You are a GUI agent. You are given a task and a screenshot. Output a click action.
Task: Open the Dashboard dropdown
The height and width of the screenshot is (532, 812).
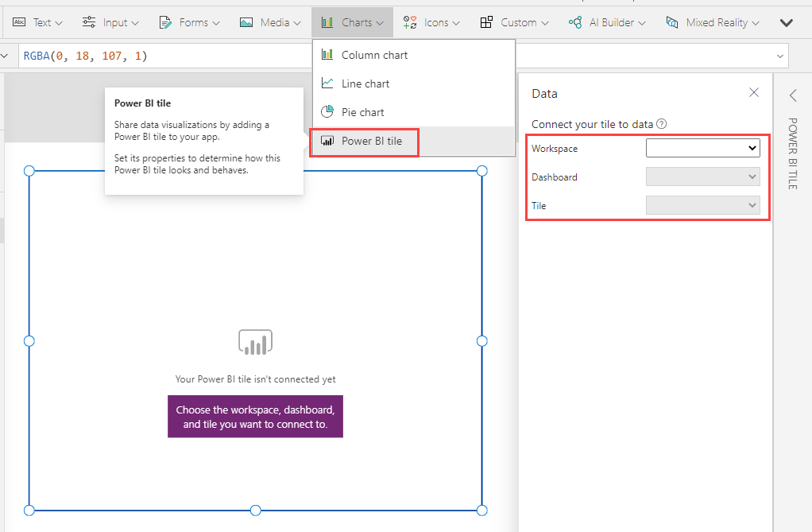(x=702, y=177)
